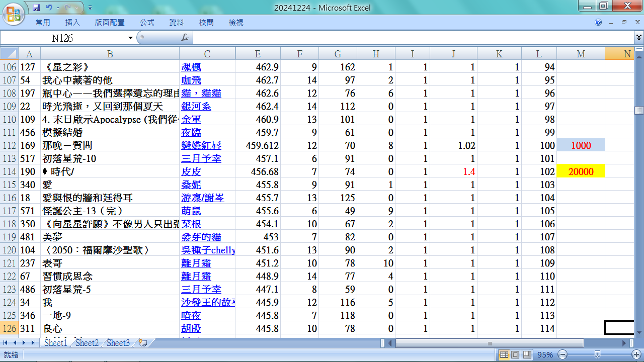
Task: Click the horizontal scrollbar thumb
Action: click(x=490, y=343)
